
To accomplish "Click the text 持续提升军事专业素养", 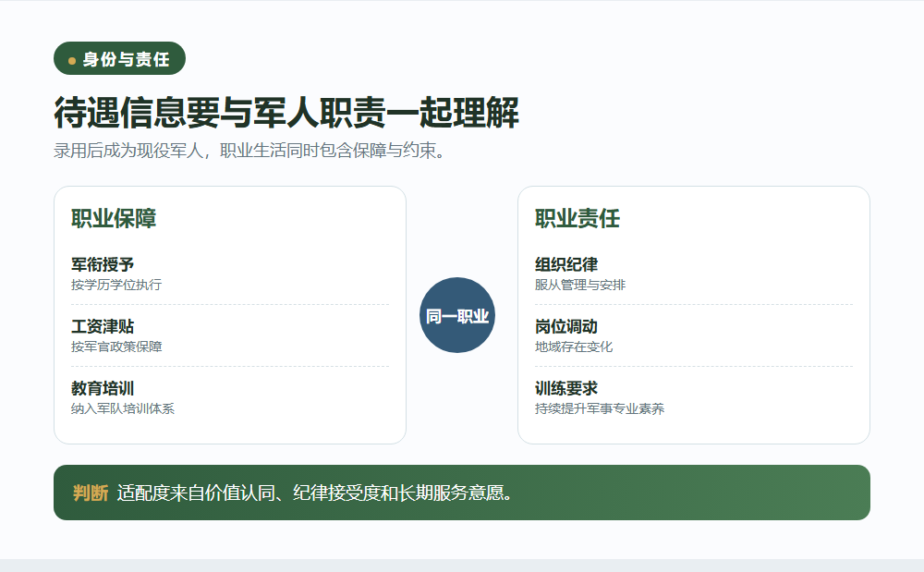I will pyautogui.click(x=600, y=408).
